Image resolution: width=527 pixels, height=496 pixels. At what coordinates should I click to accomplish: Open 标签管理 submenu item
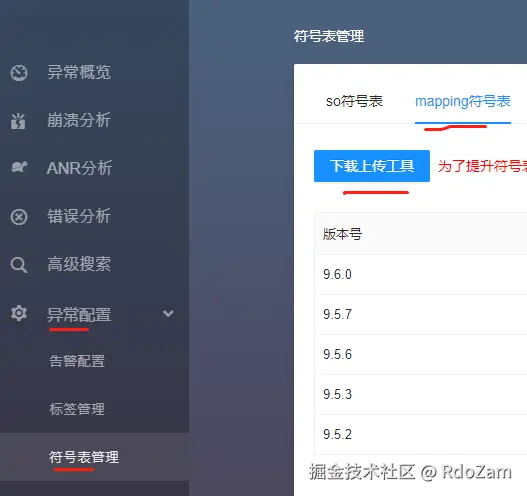click(77, 409)
